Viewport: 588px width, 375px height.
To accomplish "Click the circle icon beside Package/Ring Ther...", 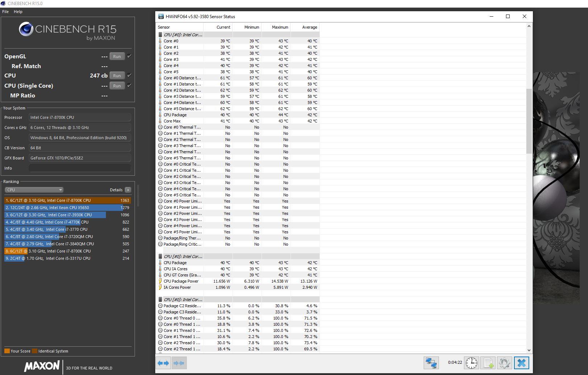I will coord(160,238).
